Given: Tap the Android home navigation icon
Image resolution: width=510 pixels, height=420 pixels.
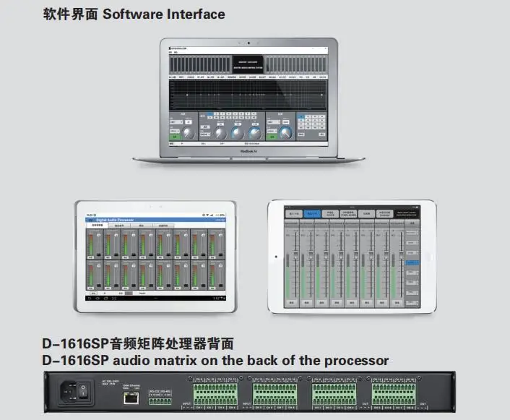Looking at the screenshot, I should point(98,299).
